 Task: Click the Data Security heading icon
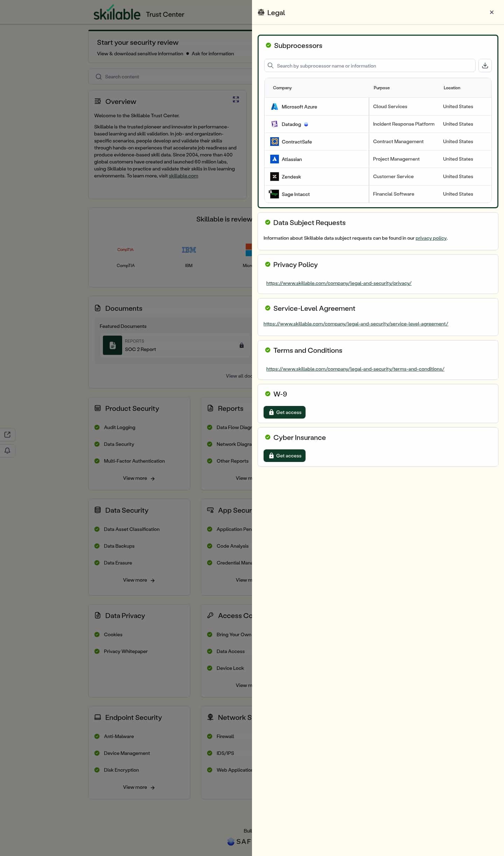tap(98, 510)
